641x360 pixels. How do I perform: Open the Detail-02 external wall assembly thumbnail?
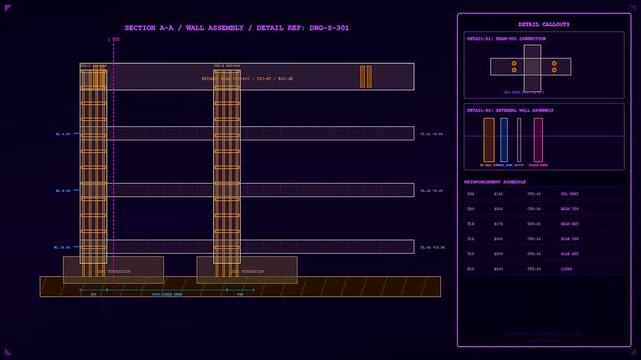click(x=544, y=137)
